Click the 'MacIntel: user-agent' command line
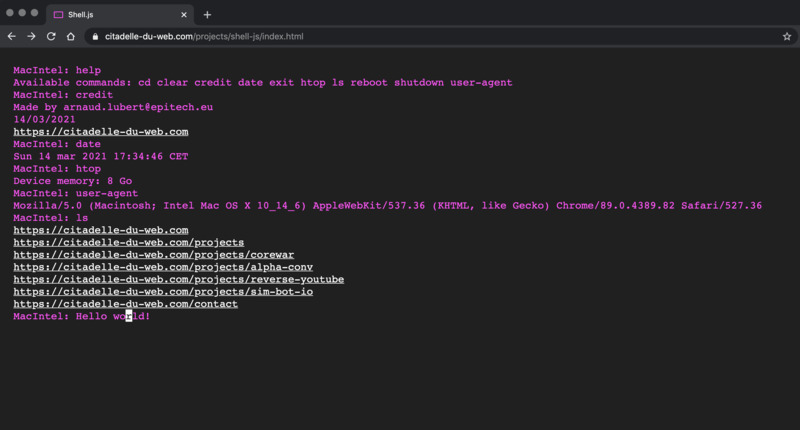 tap(76, 193)
